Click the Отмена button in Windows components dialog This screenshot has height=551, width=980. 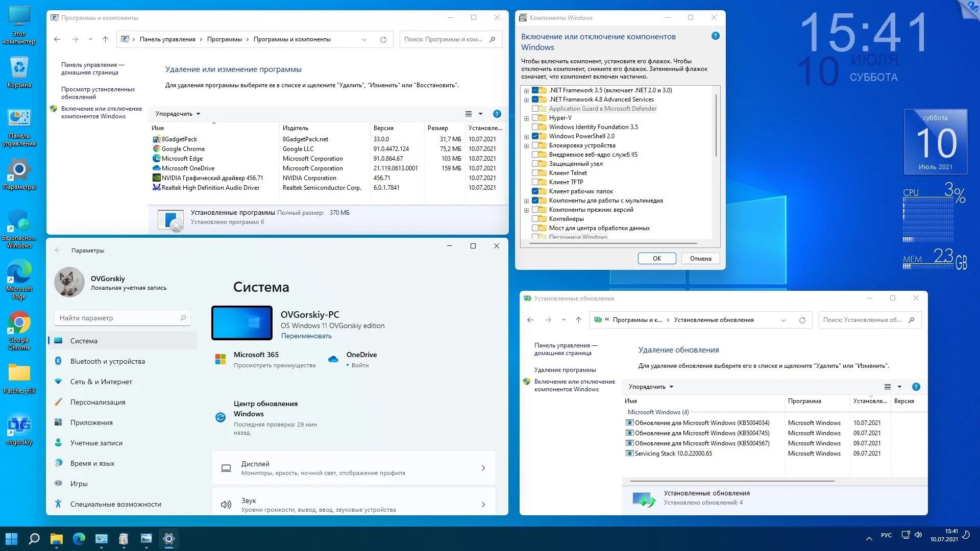click(x=699, y=258)
